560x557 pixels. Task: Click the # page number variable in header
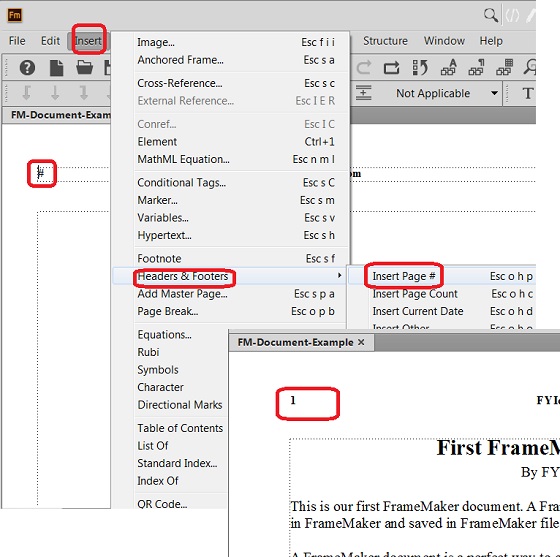(41, 174)
